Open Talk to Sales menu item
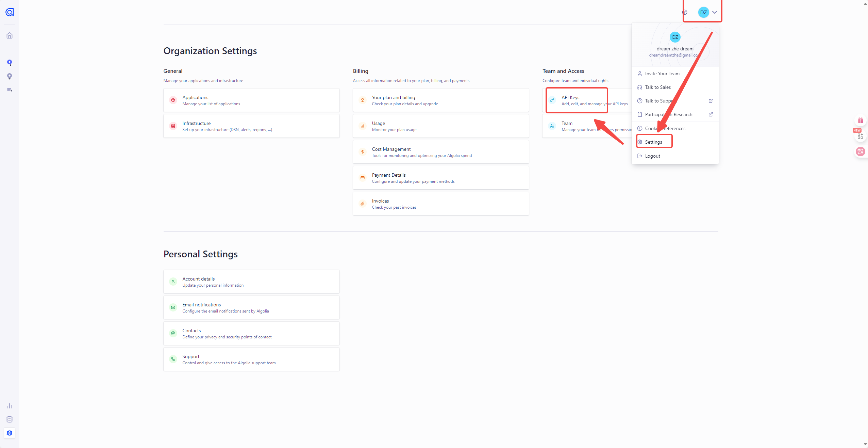The width and height of the screenshot is (868, 448). [x=658, y=87]
